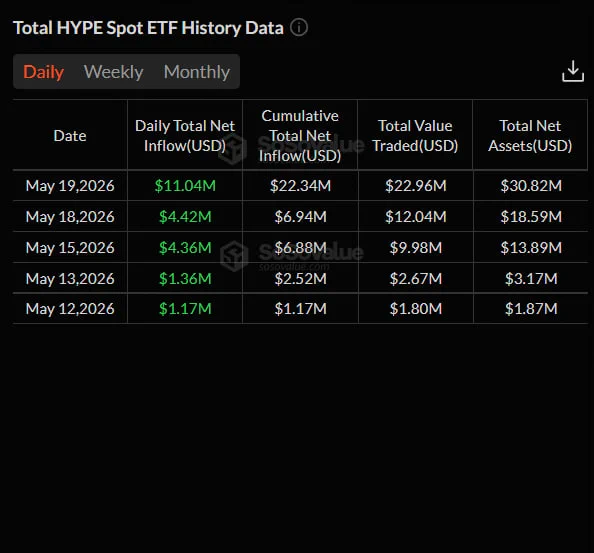Image resolution: width=594 pixels, height=553 pixels.
Task: Select the May 18,2026 row date
Action: 70,217
